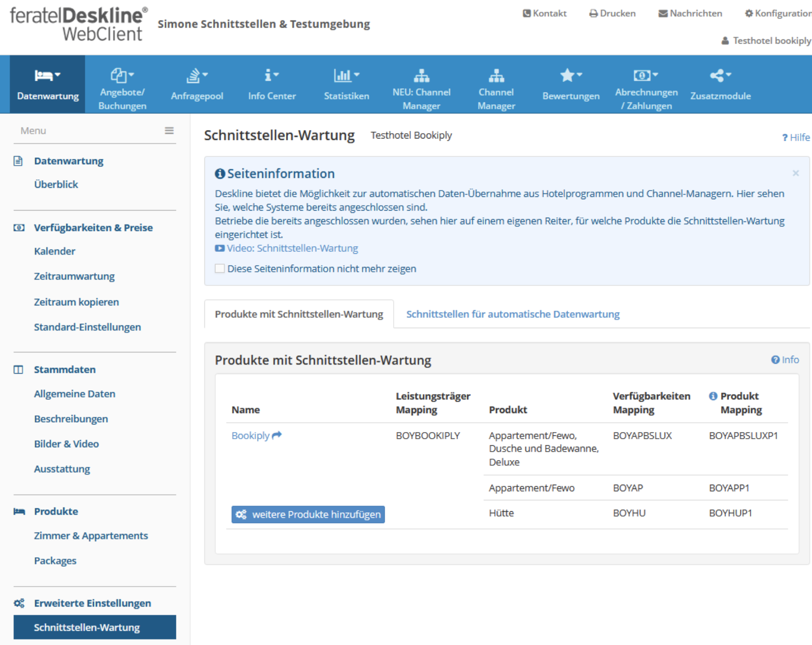The width and height of the screenshot is (812, 645).
Task: Click the BOYBOOKIPLY mapping cell
Action: 428,435
